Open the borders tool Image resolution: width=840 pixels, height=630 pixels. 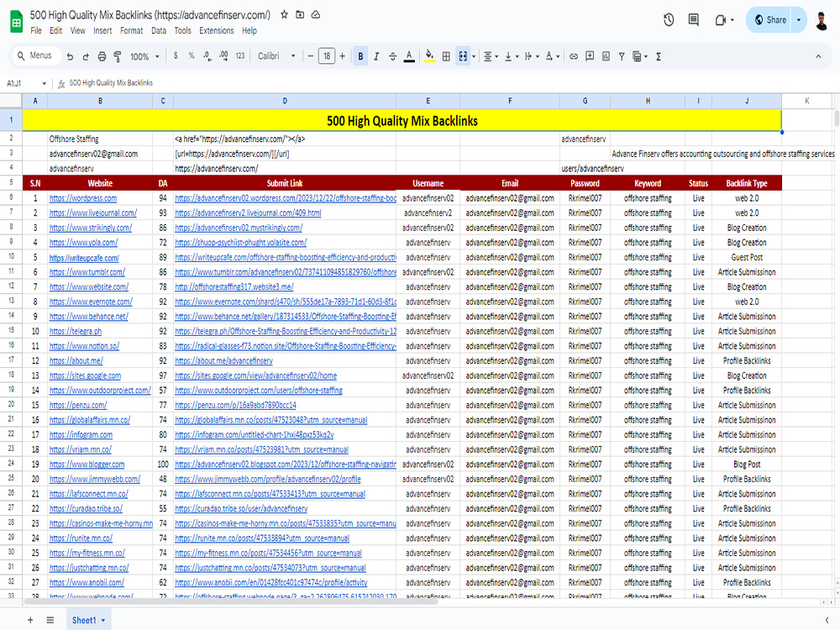coord(446,56)
